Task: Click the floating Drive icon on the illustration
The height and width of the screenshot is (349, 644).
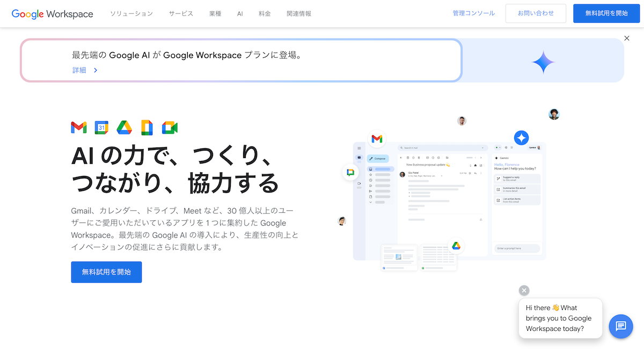Action: [x=456, y=246]
